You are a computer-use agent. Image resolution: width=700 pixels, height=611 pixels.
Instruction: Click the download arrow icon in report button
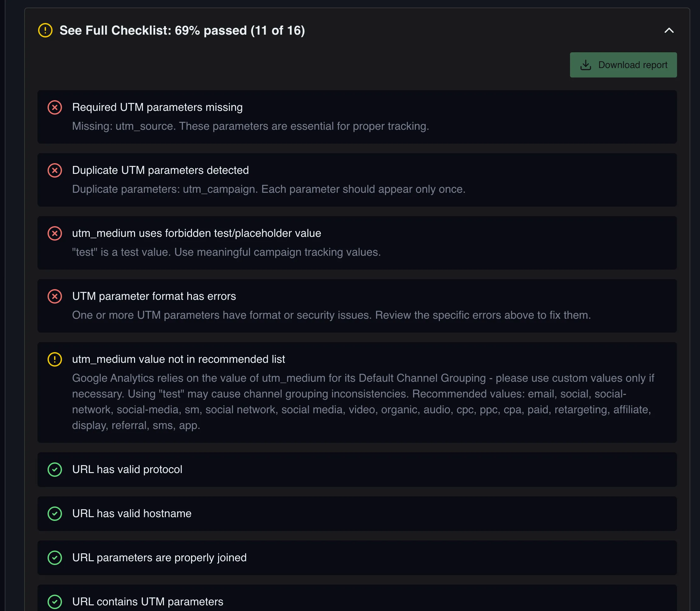(585, 65)
